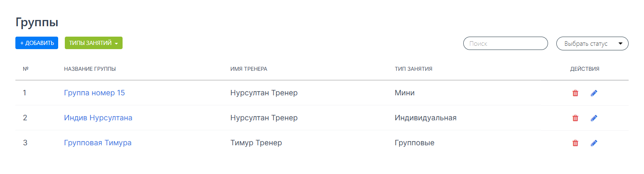Edit Групповая Тимура via pencil icon
Screen dimensions: 644x174
click(x=594, y=143)
